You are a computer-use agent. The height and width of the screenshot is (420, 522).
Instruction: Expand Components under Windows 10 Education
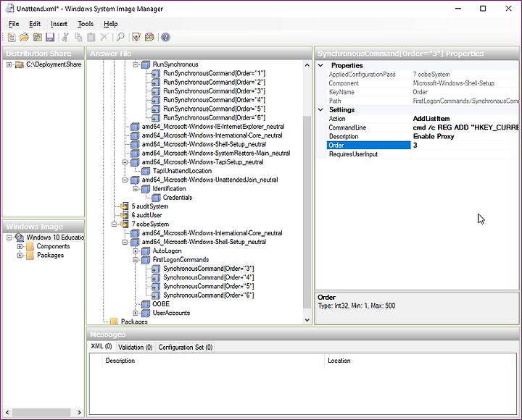point(20,246)
